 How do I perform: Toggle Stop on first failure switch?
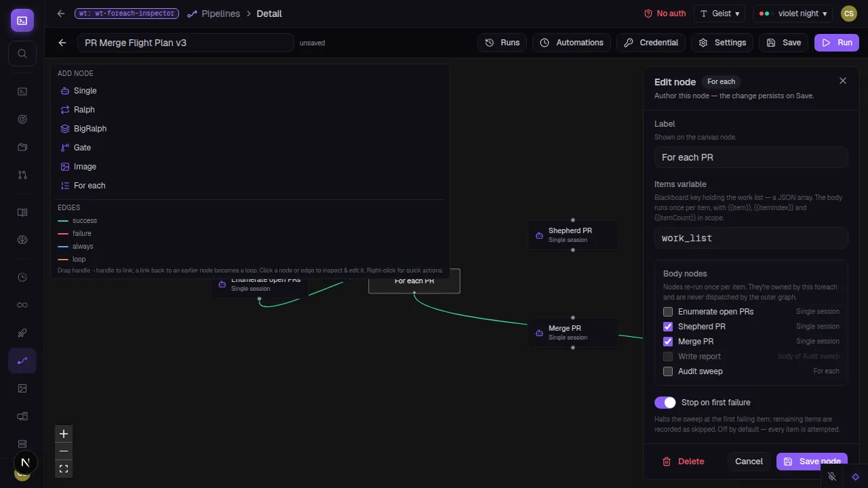[665, 403]
